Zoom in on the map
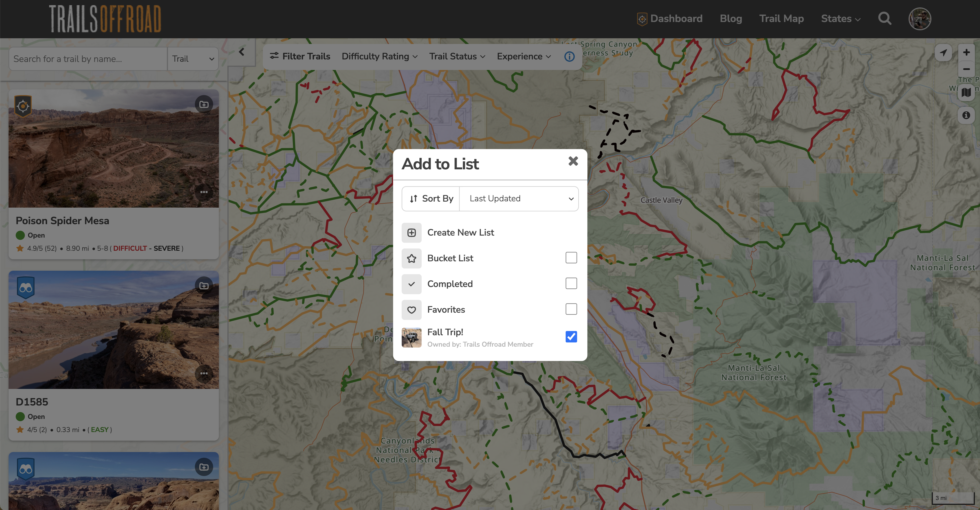The height and width of the screenshot is (510, 980). pos(966,53)
